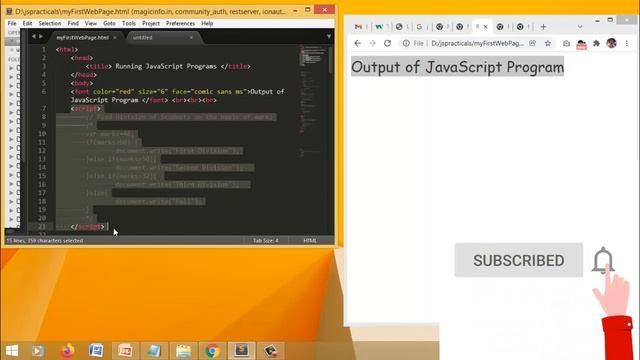Open File Explorer from the taskbar

tap(183, 351)
